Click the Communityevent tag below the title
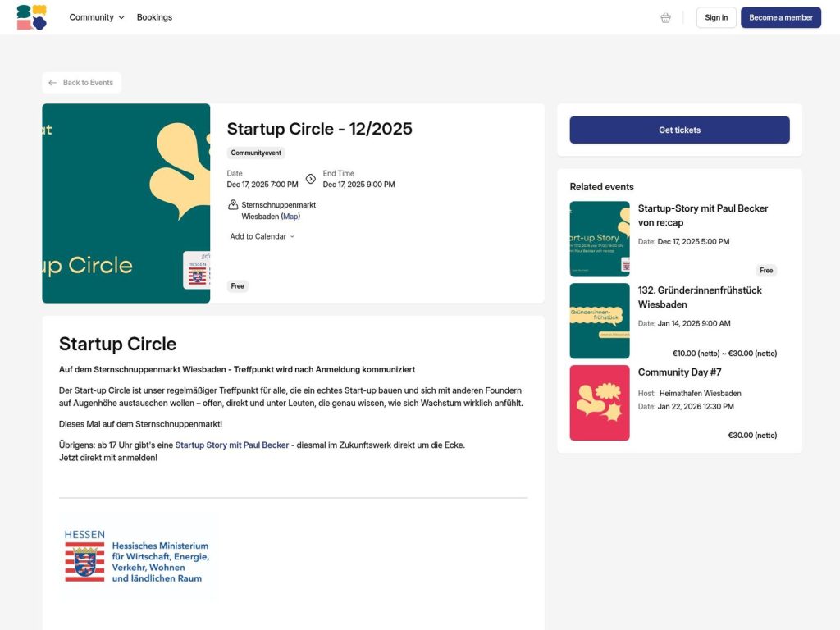The width and height of the screenshot is (840, 630). (x=255, y=153)
